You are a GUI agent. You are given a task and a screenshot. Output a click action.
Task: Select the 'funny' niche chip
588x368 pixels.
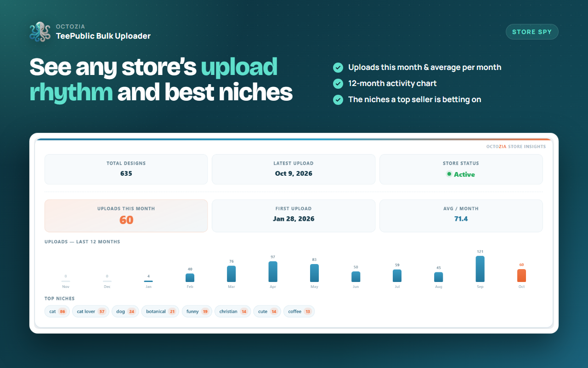(x=197, y=311)
